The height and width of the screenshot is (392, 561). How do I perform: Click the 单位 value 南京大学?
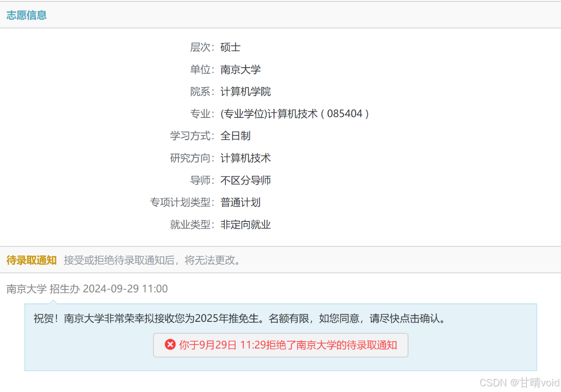click(241, 69)
